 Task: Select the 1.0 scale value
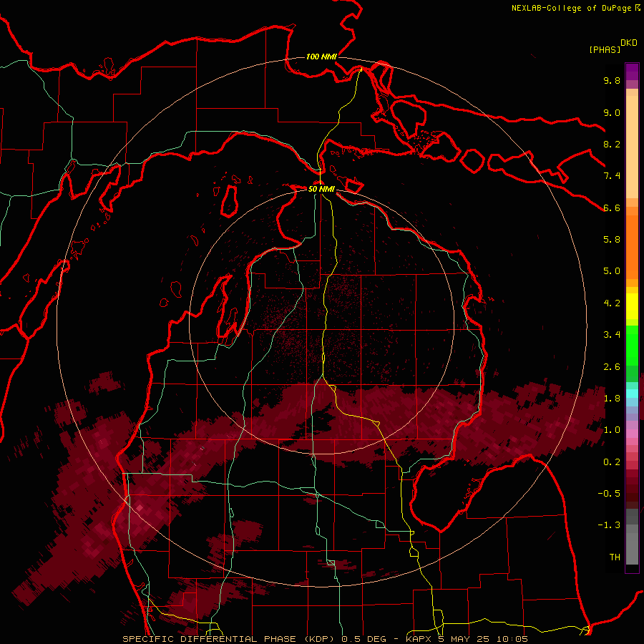coord(612,429)
